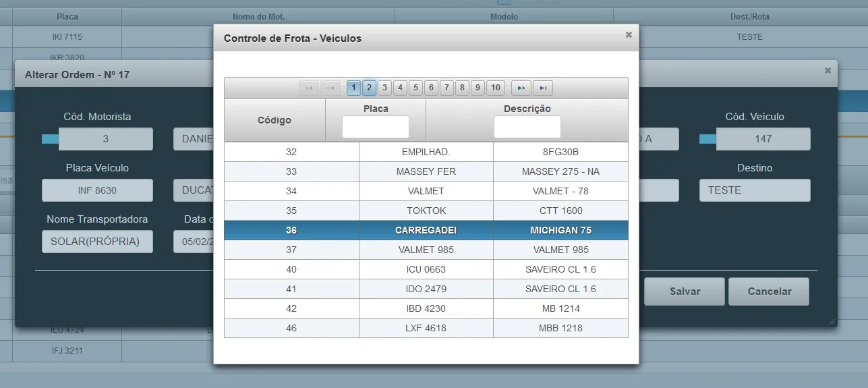Select vehicle row with code 37
Viewport: 868px width, 388px height.
click(x=426, y=250)
